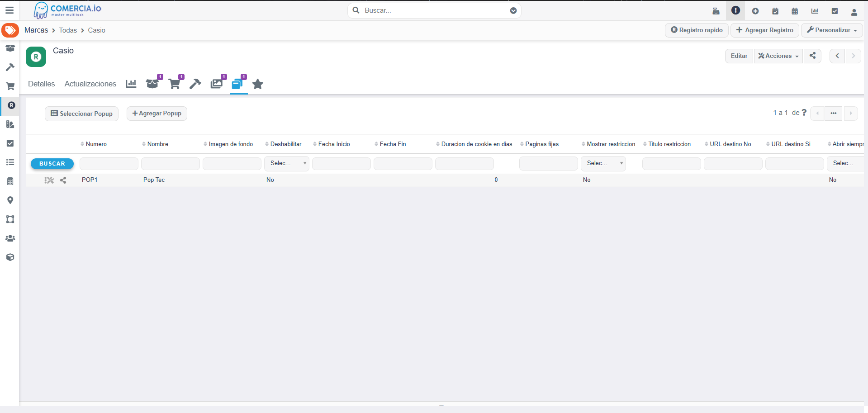
Task: Click the question mark total count
Action: (x=804, y=113)
